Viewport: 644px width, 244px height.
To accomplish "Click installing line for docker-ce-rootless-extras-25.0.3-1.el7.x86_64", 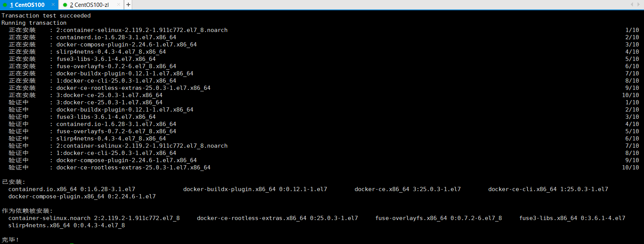I will 324,88.
